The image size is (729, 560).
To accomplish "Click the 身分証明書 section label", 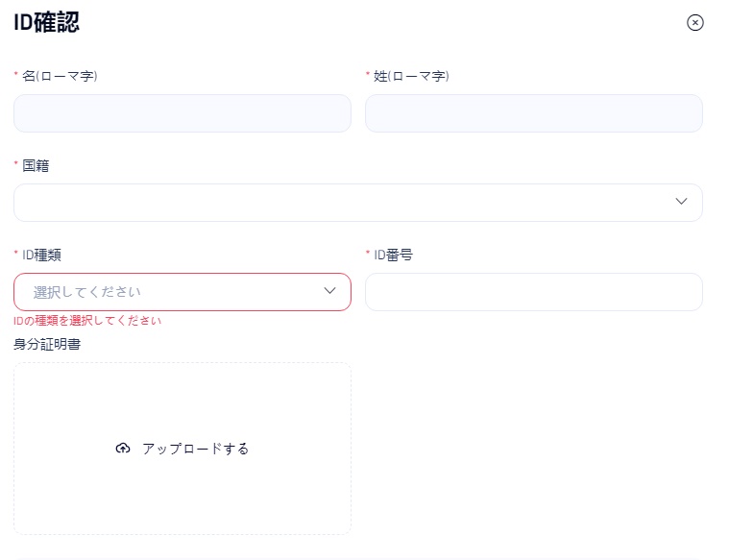I will [47, 344].
